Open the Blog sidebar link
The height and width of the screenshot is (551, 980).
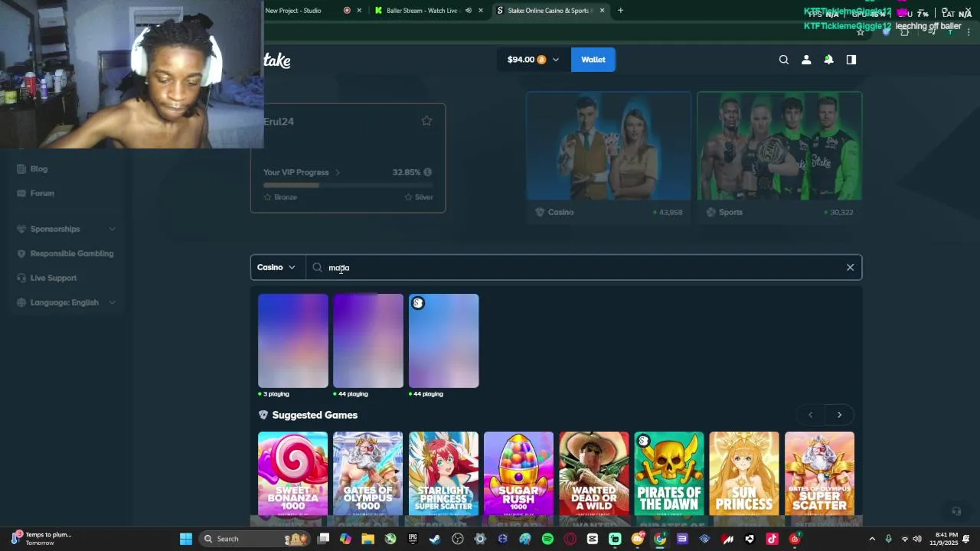[38, 169]
